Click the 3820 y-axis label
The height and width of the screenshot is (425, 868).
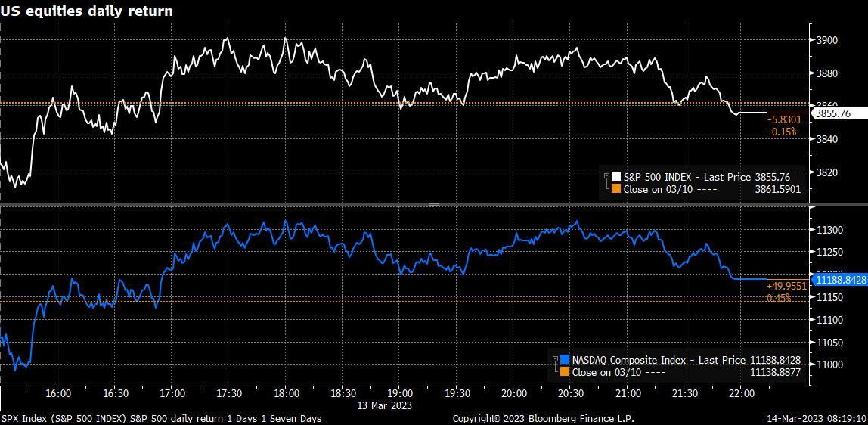[826, 172]
